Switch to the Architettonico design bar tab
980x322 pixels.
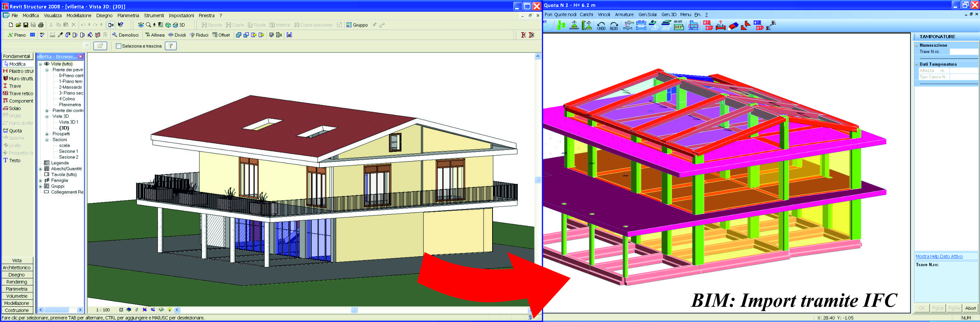[x=17, y=268]
